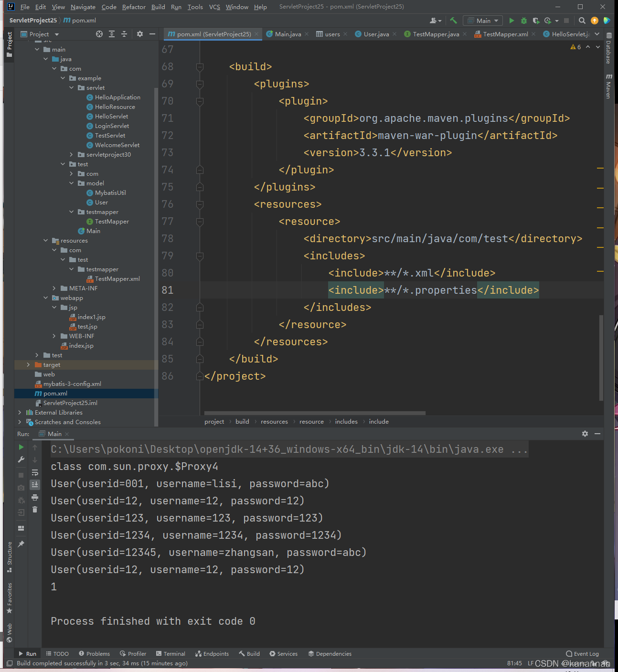
Task: Click the warnings indicator showing 6
Action: point(575,47)
